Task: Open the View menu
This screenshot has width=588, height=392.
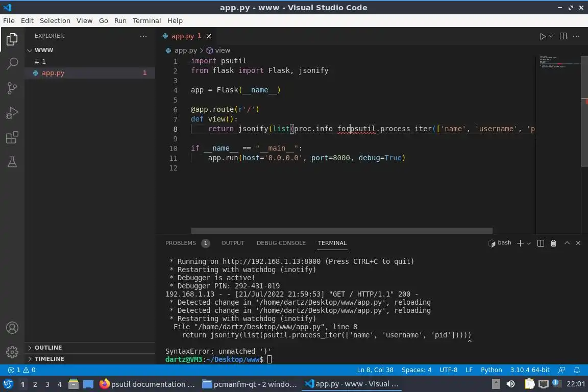Action: point(84,20)
